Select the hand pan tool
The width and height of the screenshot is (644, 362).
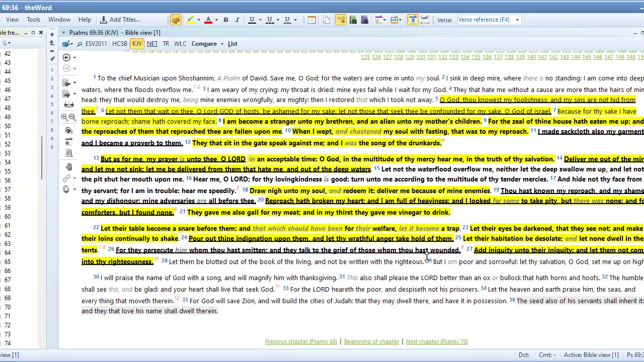click(68, 166)
